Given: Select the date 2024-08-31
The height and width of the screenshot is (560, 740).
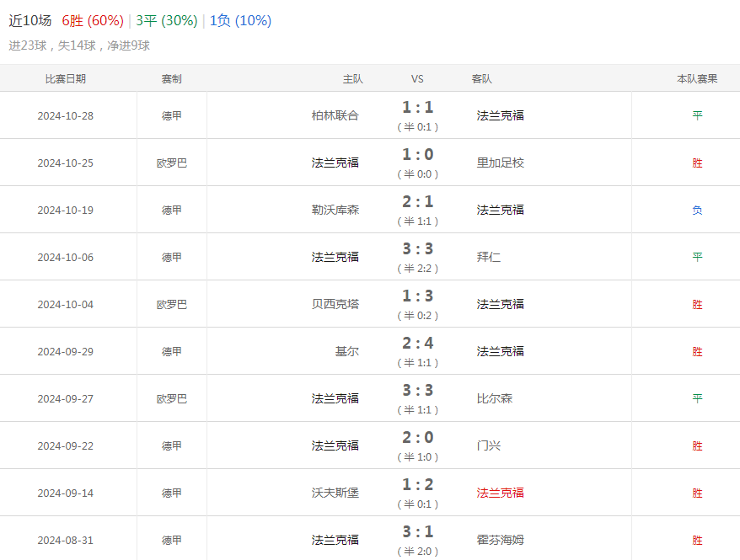Looking at the screenshot, I should click(66, 540).
